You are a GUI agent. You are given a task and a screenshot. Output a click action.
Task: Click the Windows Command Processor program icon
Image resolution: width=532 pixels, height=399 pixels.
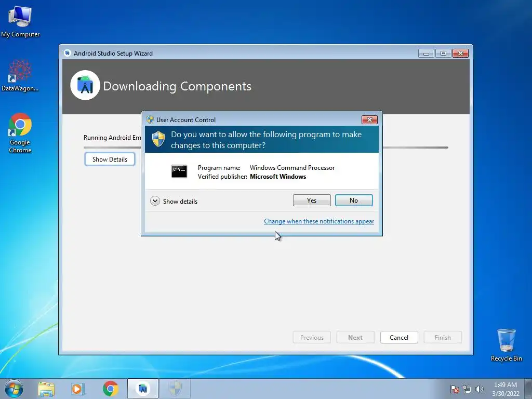point(179,171)
